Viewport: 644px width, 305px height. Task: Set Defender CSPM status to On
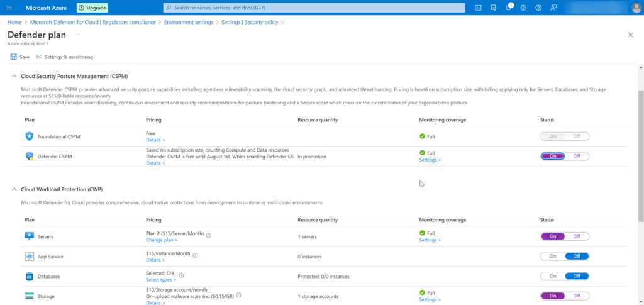[x=553, y=156]
